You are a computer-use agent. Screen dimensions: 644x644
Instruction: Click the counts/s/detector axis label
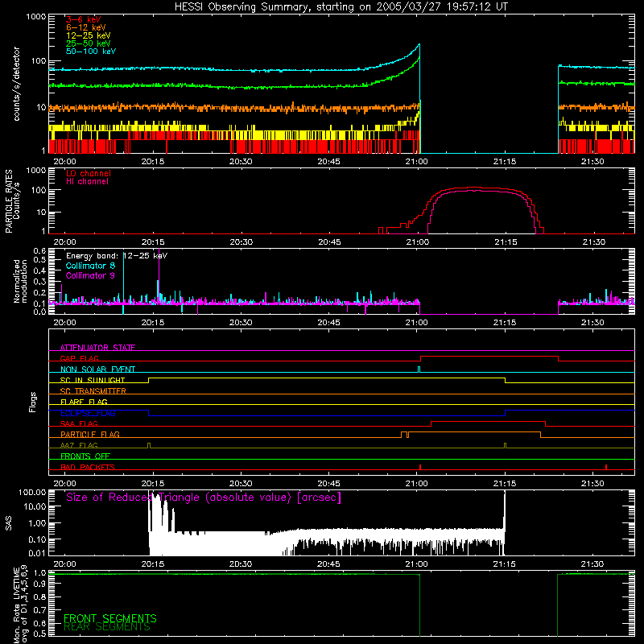(16, 84)
